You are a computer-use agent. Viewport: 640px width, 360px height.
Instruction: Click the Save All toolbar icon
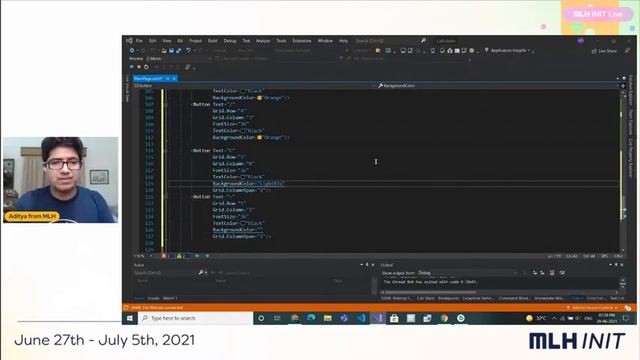pos(179,51)
